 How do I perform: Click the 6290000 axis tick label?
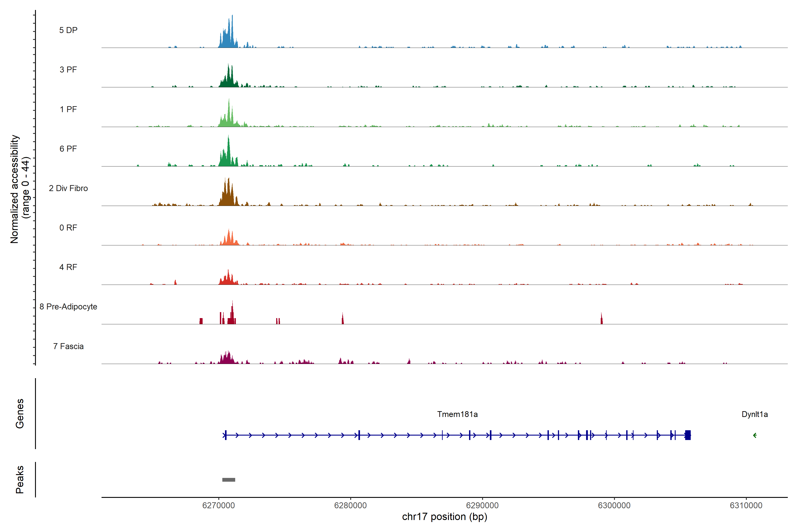click(x=482, y=505)
